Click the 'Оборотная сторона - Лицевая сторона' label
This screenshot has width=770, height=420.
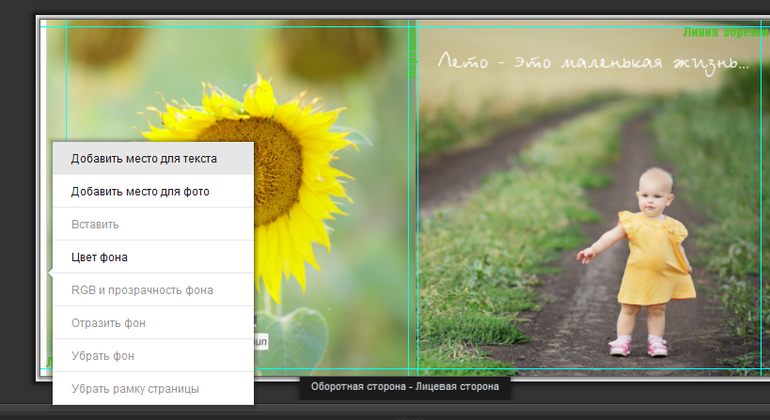(x=405, y=386)
